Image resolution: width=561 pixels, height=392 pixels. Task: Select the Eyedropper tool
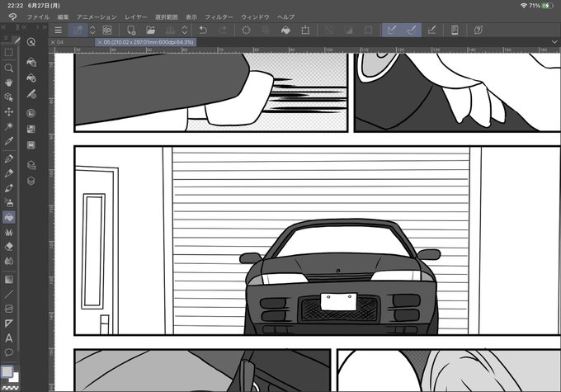click(8, 140)
